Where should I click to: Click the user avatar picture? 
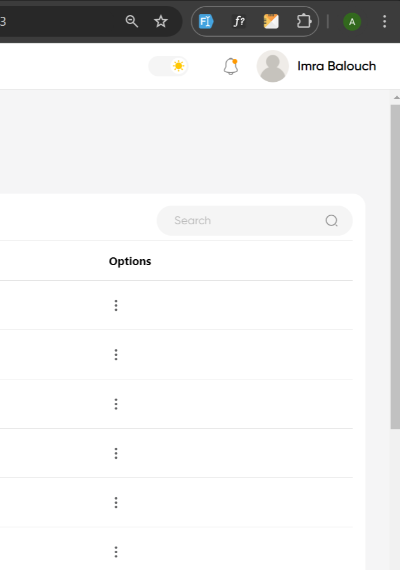[273, 66]
